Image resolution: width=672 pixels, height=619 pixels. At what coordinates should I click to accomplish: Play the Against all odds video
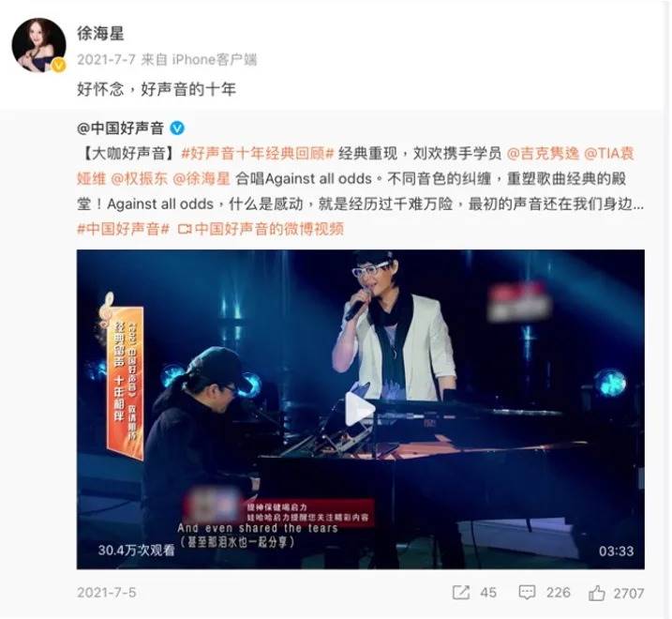coord(360,409)
